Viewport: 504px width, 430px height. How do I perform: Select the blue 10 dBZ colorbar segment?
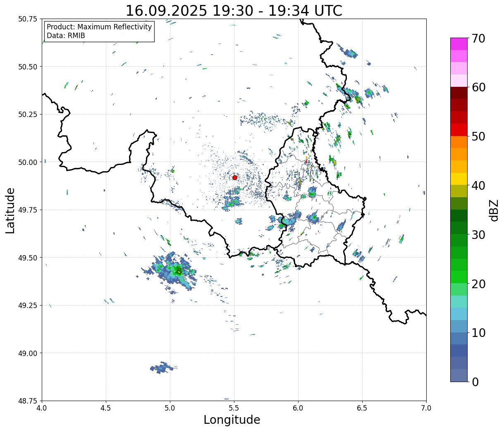point(459,326)
